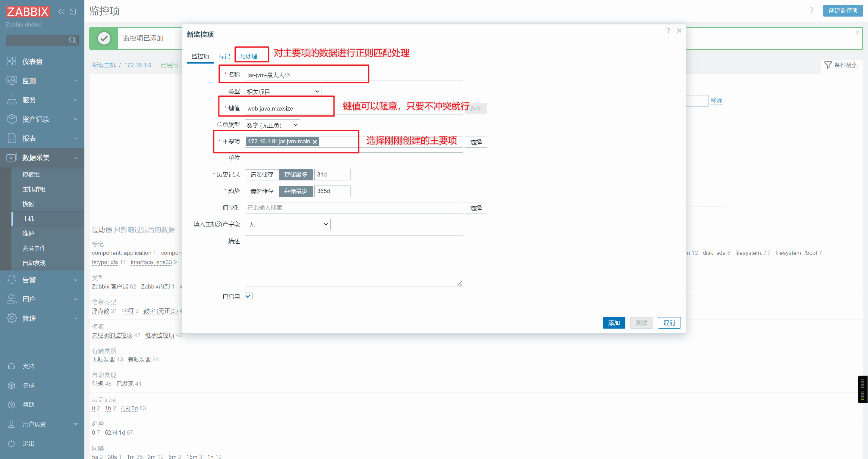Viewport: 868px width, 459px height.
Task: Expand the 监测 menu chevron
Action: point(76,80)
